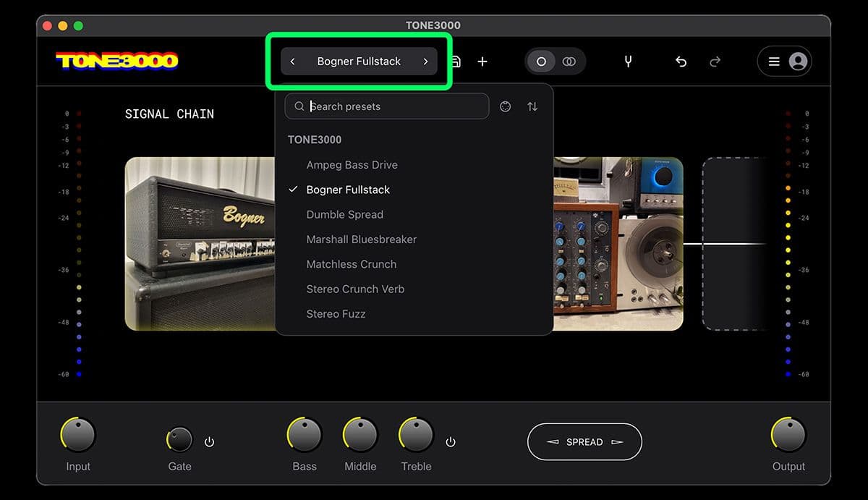Click the Gate knob
This screenshot has width=868, height=500.
(179, 439)
